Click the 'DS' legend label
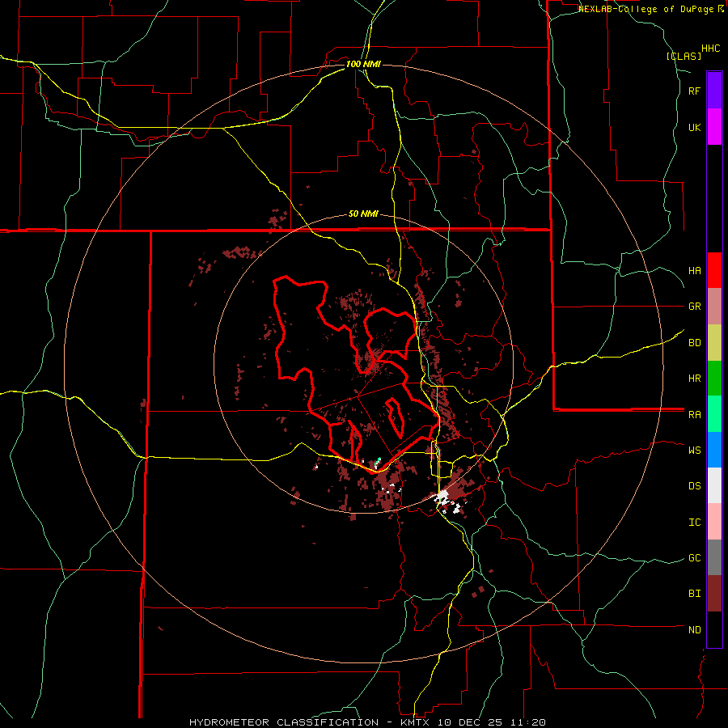This screenshot has width=728, height=728. 694,486
